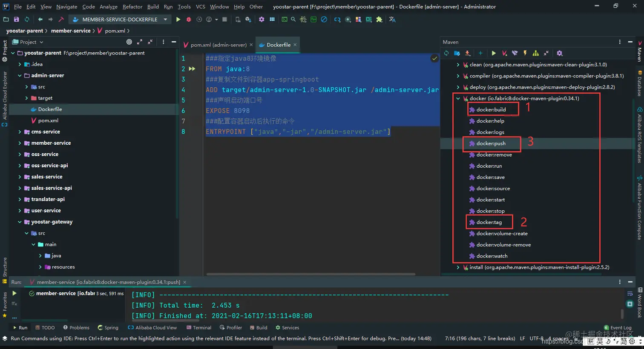
Task: Run Maven Build green play icon
Action: click(494, 53)
